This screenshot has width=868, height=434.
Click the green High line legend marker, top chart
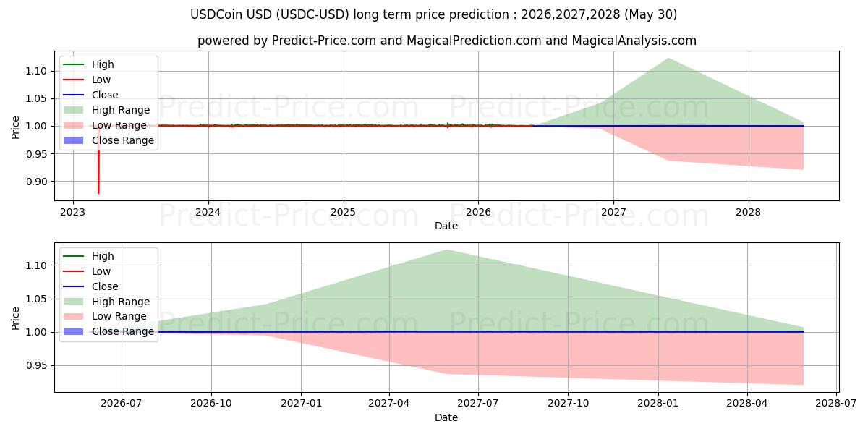(73, 64)
